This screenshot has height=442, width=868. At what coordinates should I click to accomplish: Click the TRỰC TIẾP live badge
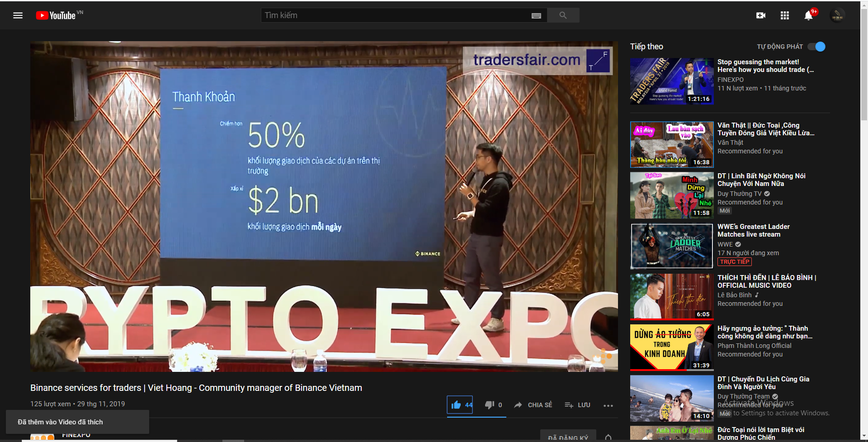tap(735, 262)
